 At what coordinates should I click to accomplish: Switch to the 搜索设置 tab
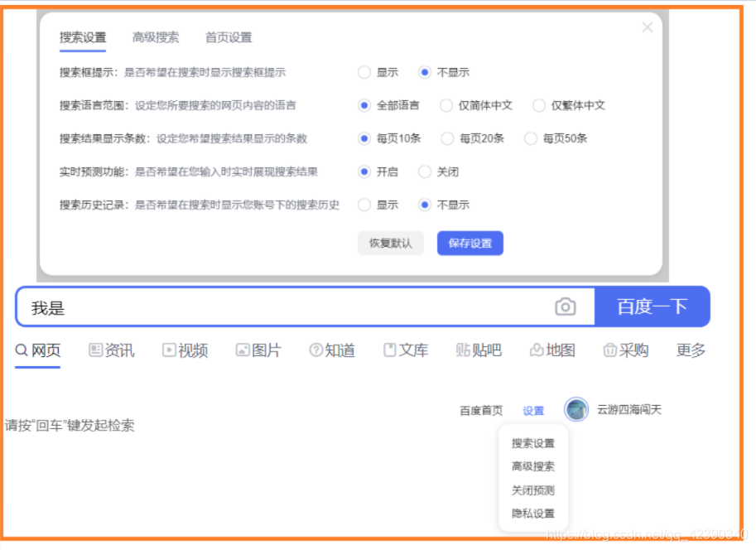83,37
